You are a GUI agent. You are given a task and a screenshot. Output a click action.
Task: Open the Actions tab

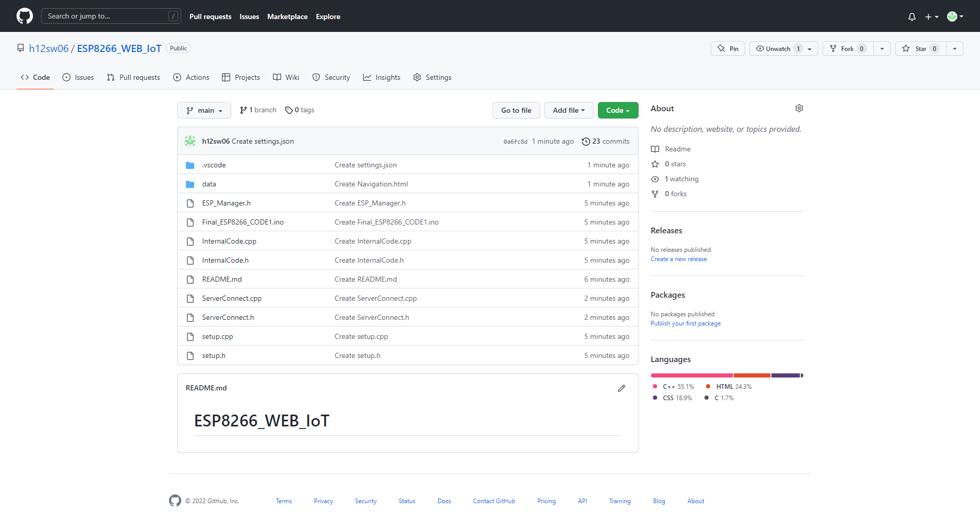(x=192, y=77)
